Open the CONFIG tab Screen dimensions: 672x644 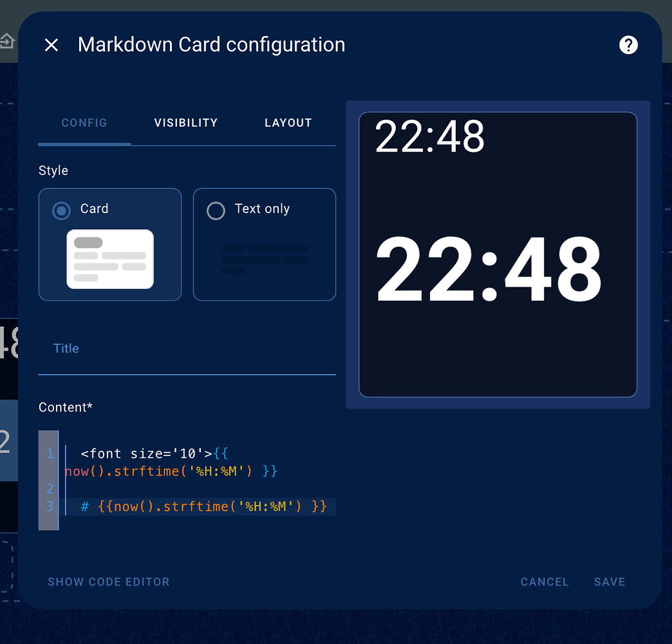pyautogui.click(x=84, y=122)
